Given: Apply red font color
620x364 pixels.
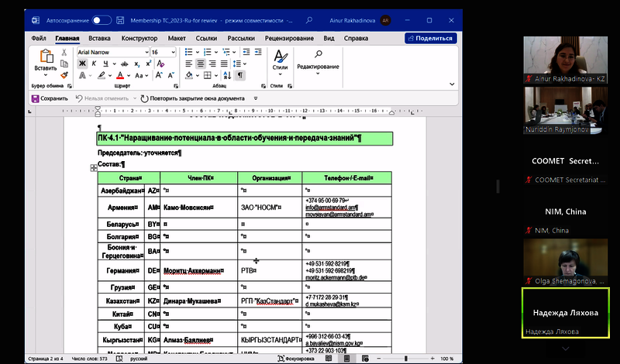Looking at the screenshot, I should pos(120,75).
